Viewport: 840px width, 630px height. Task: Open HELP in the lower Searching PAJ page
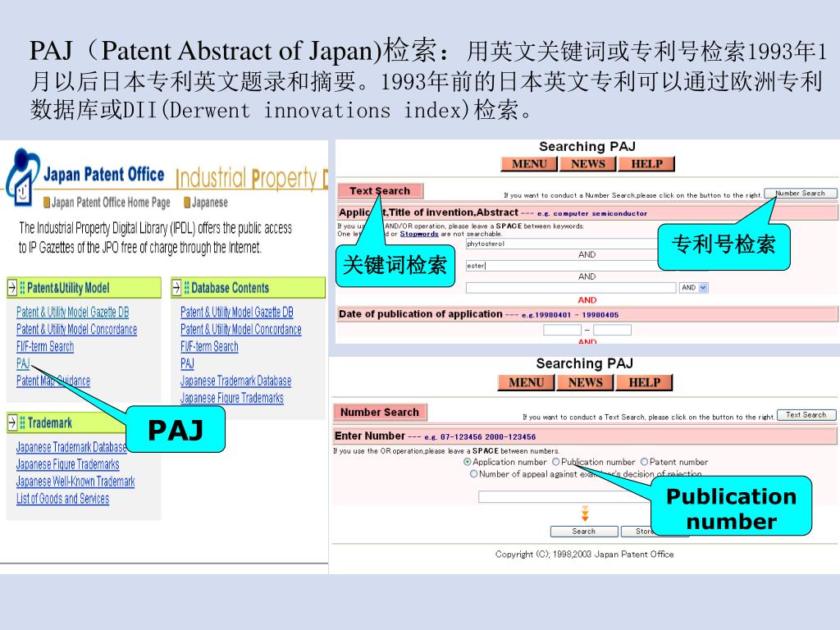[x=645, y=382]
